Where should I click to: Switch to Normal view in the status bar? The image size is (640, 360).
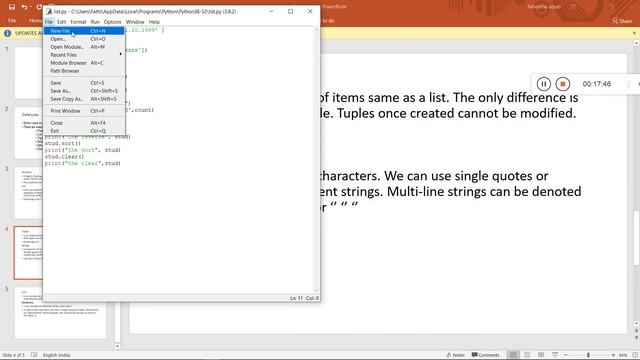(x=513, y=355)
